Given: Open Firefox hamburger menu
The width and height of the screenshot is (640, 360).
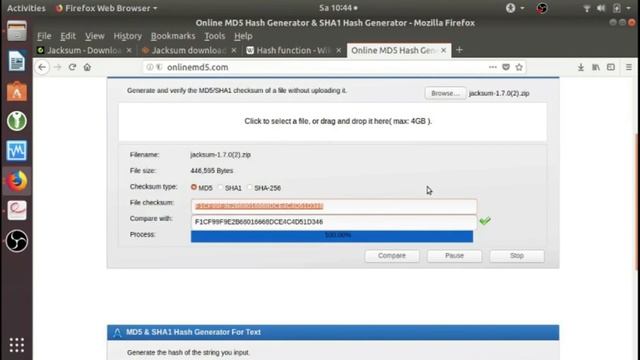Looking at the screenshot, I should point(629,67).
